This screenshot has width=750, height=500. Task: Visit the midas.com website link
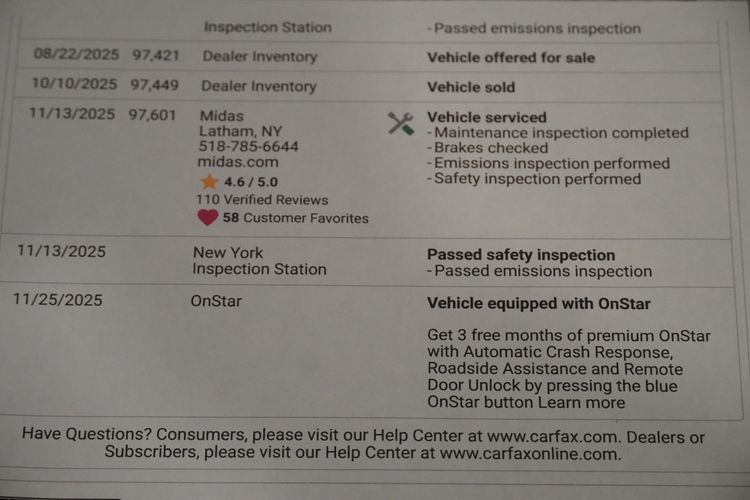pos(239,162)
